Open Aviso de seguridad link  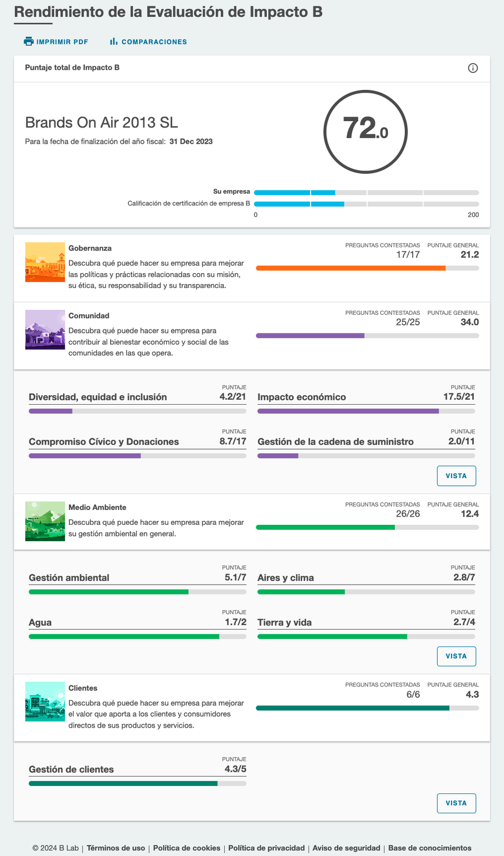coord(346,848)
